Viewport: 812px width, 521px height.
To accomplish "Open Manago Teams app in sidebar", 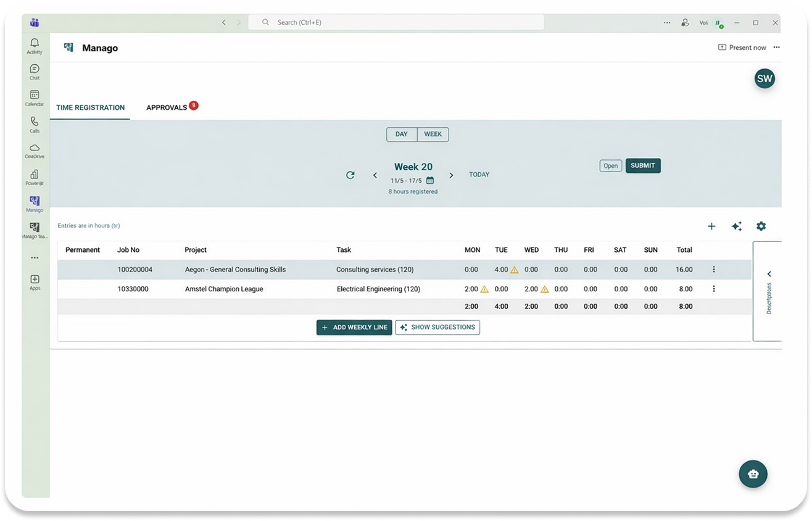I will tap(35, 231).
